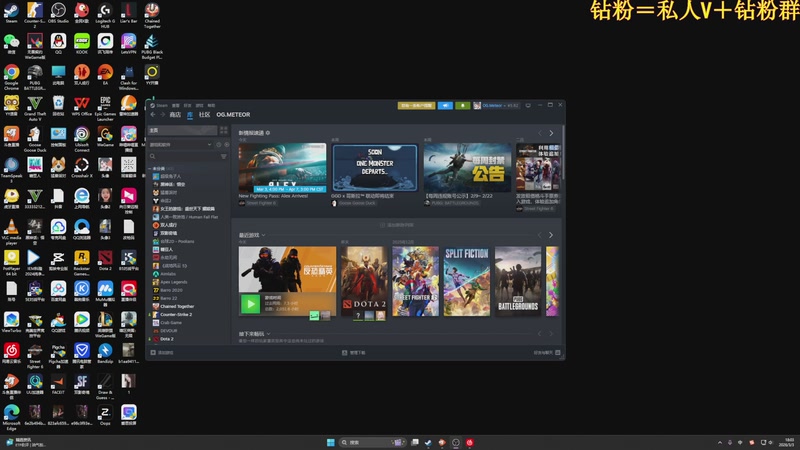Screen dimensions: 800x450
Task: Show next recent games arrow
Action: click(x=551, y=235)
